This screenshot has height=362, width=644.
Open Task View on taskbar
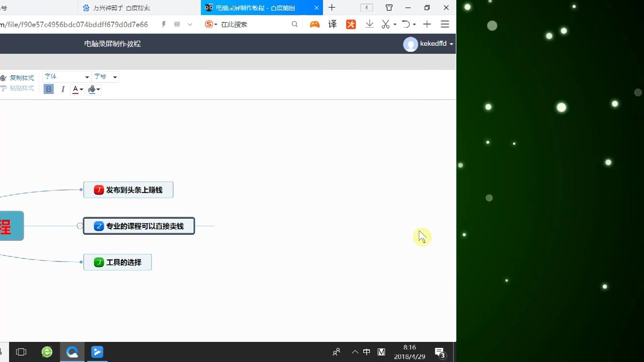click(21, 352)
